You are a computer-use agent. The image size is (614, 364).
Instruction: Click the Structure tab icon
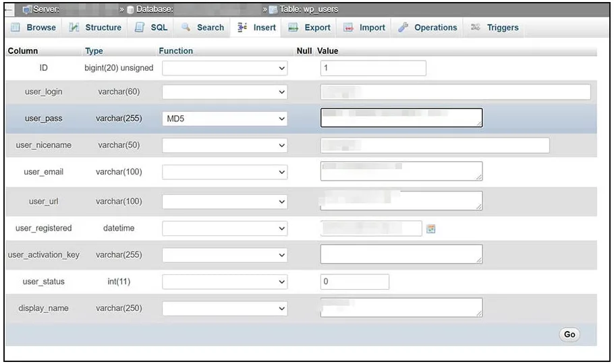[74, 28]
